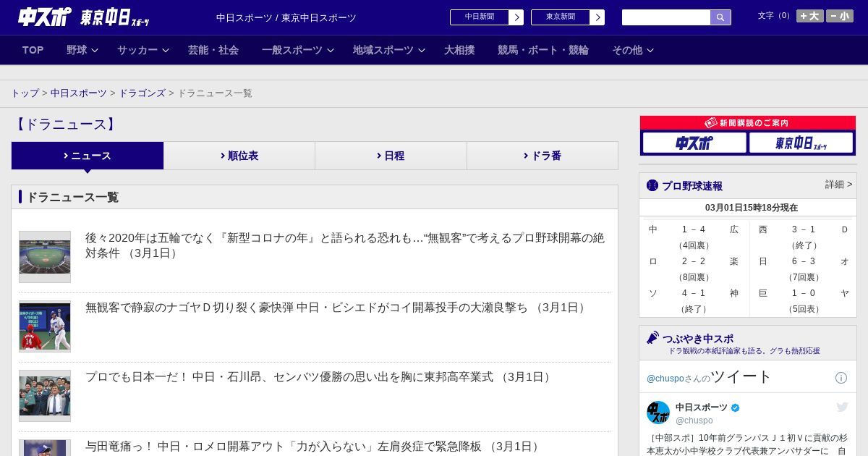Open 大相撲 navigation item
The height and width of the screenshot is (456, 868).
(x=459, y=50)
